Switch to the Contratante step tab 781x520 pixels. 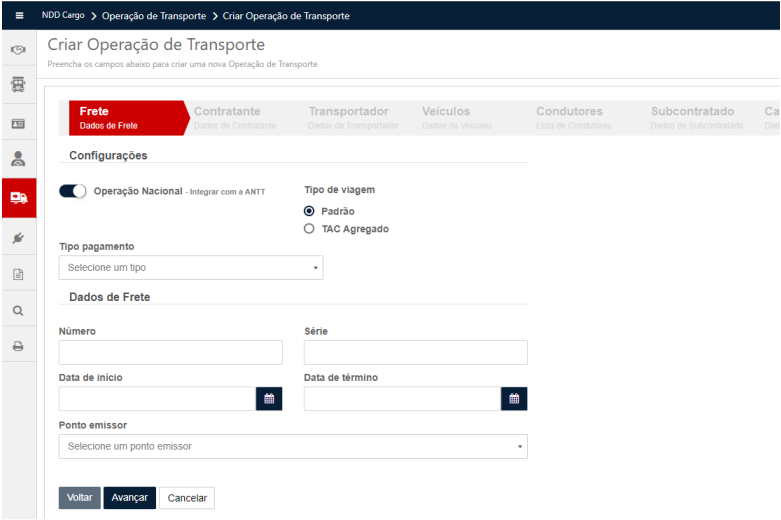pyautogui.click(x=228, y=117)
